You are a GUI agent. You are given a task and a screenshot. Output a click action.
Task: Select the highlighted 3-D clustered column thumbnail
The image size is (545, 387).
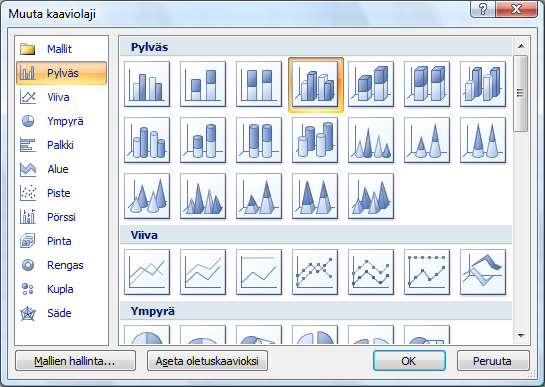pos(316,84)
